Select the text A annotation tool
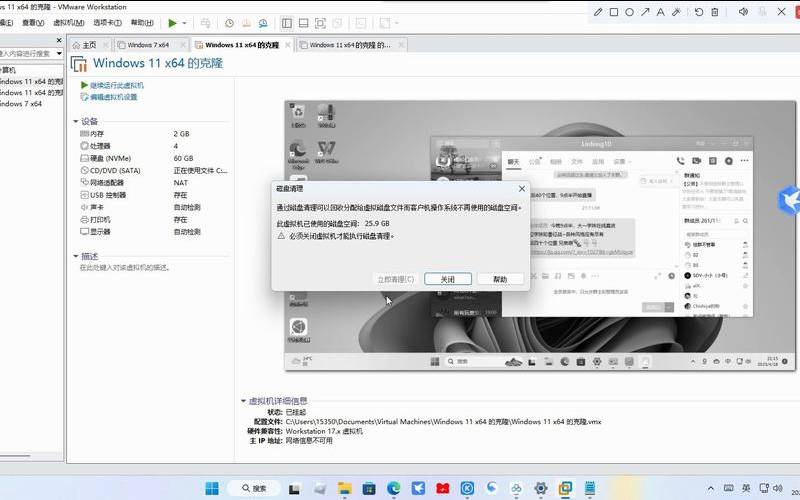800x500 pixels. 661,12
